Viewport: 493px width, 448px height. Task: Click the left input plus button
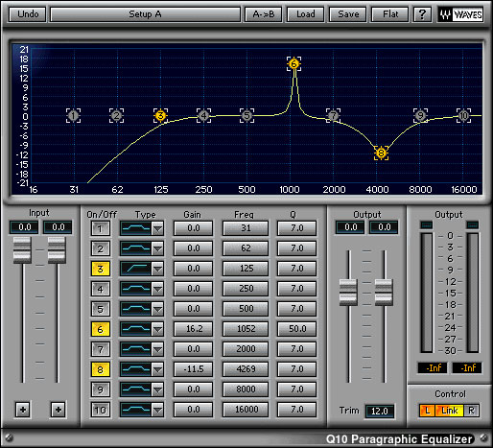23,410
